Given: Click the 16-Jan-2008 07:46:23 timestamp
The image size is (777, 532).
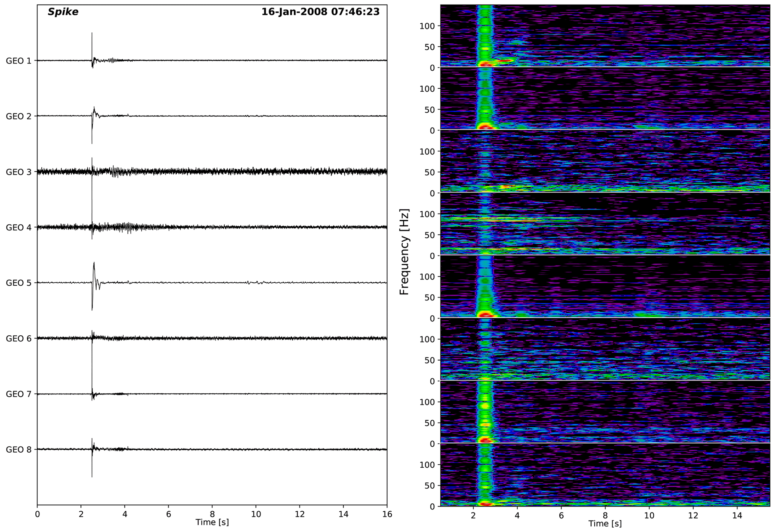Looking at the screenshot, I should [320, 12].
